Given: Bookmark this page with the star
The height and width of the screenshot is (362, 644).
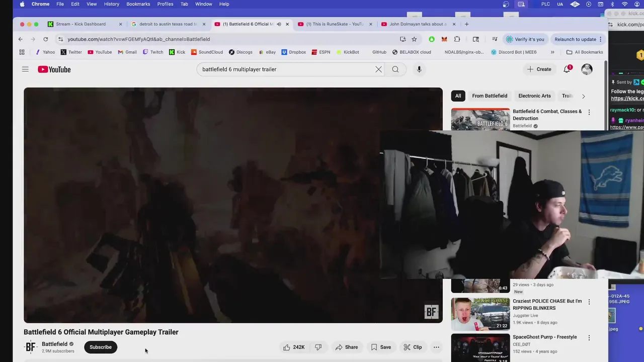Looking at the screenshot, I should [x=414, y=39].
